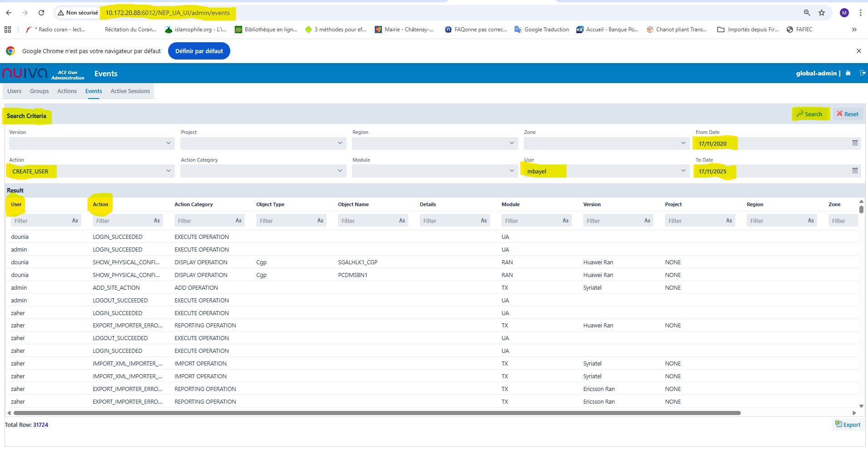The height and width of the screenshot is (450, 868).
Task: Expand the Version dropdown
Action: click(168, 143)
